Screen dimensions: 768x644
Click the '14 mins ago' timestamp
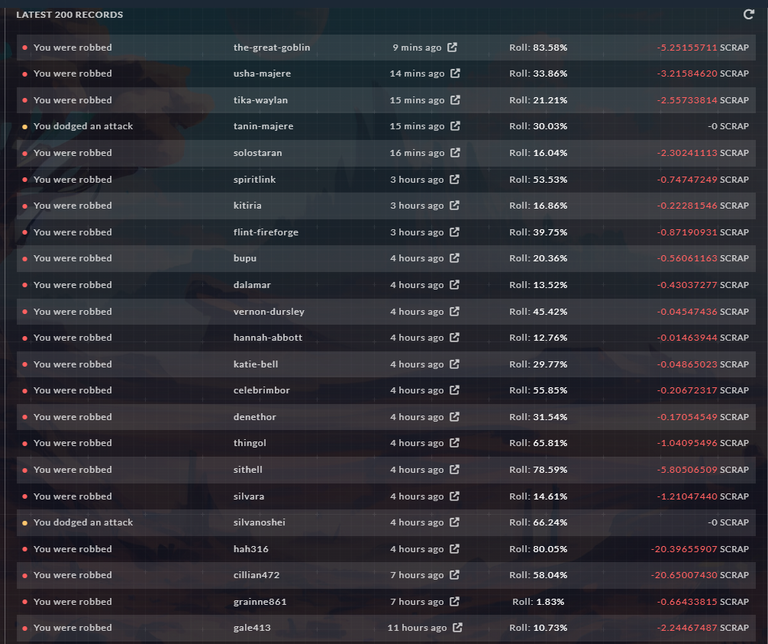417,73
